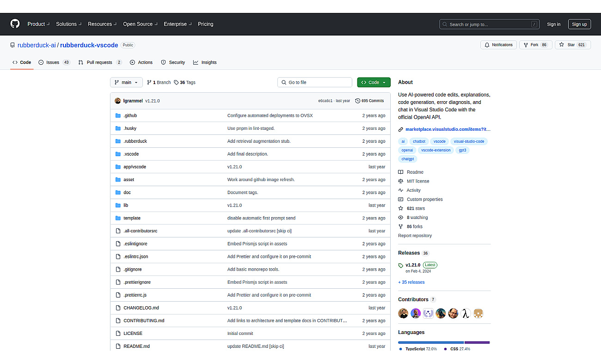This screenshot has width=601, height=364.
Task: Click the TypeScript blue language bar
Action: pyautogui.click(x=431, y=342)
